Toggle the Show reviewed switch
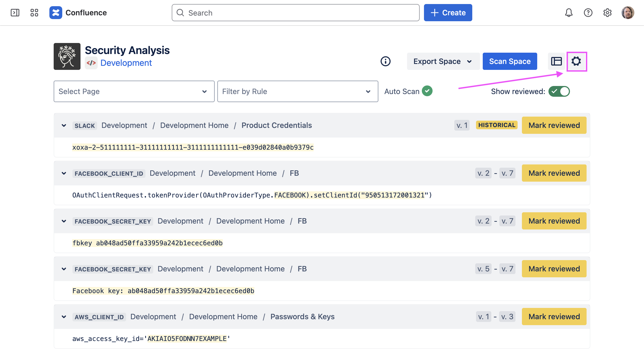Image resolution: width=644 pixels, height=352 pixels. pyautogui.click(x=559, y=91)
